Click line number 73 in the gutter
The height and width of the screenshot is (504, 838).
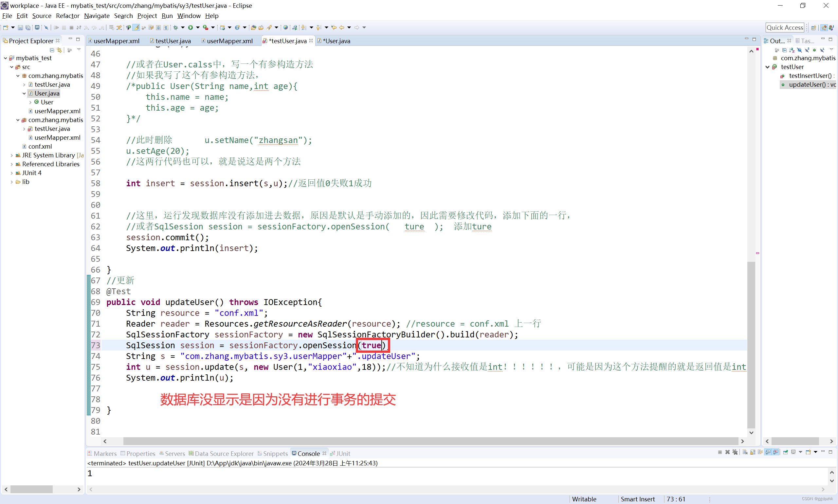[96, 345]
